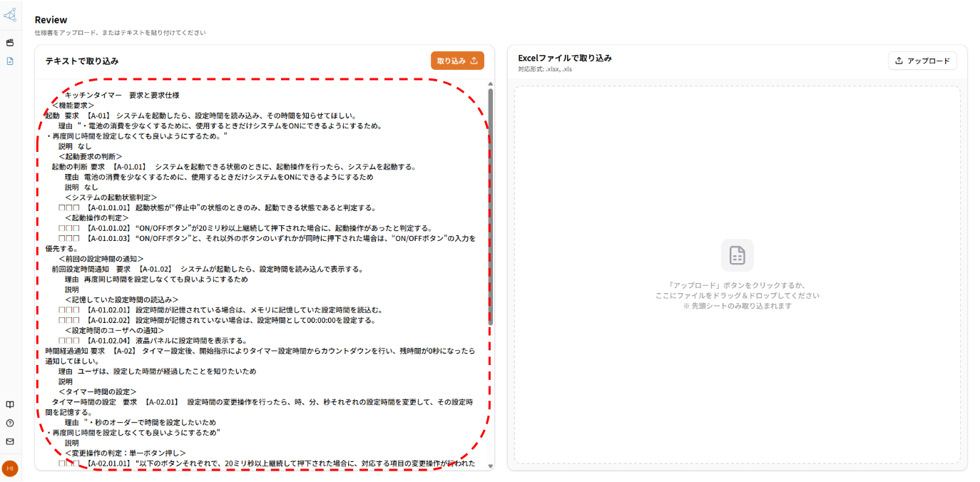Image resolution: width=980 pixels, height=482 pixels.
Task: Open the clapperboard project icon in sidebar
Action: point(9,41)
